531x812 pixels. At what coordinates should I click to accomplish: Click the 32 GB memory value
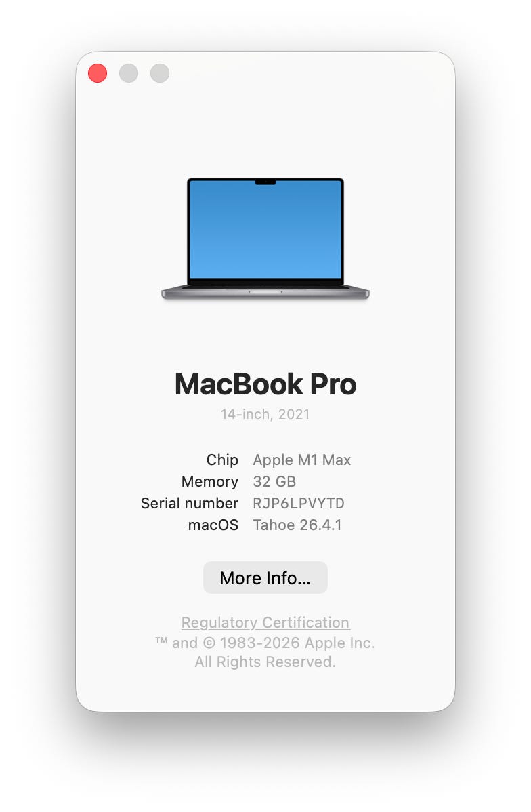tap(274, 482)
